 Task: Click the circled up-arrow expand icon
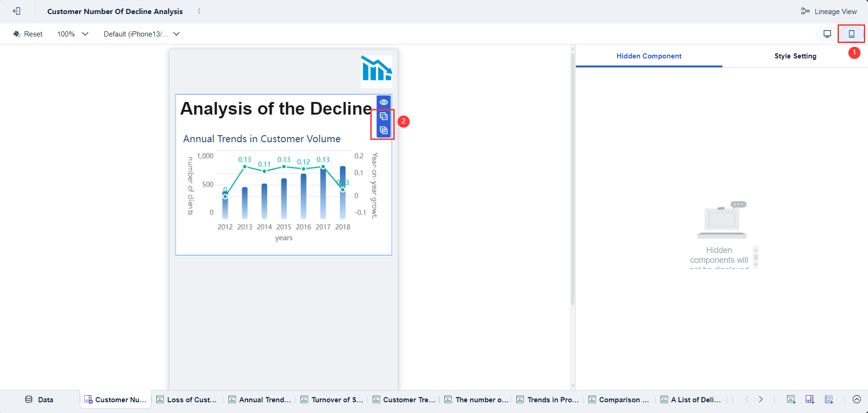(857, 399)
